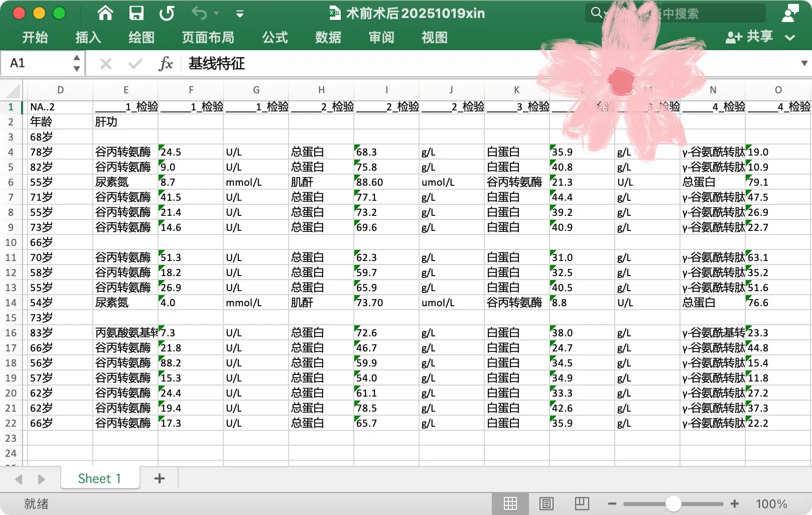Open the Share contacts icon top right
The width and height of the screenshot is (812, 515).
pyautogui.click(x=790, y=12)
